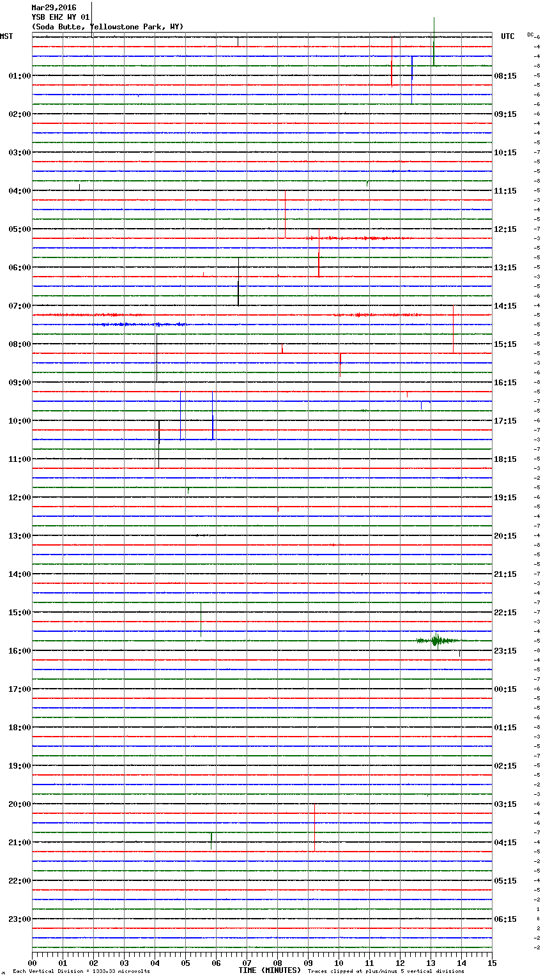Select the '18:00' MST row label
The image size is (543, 980).
tap(20, 728)
